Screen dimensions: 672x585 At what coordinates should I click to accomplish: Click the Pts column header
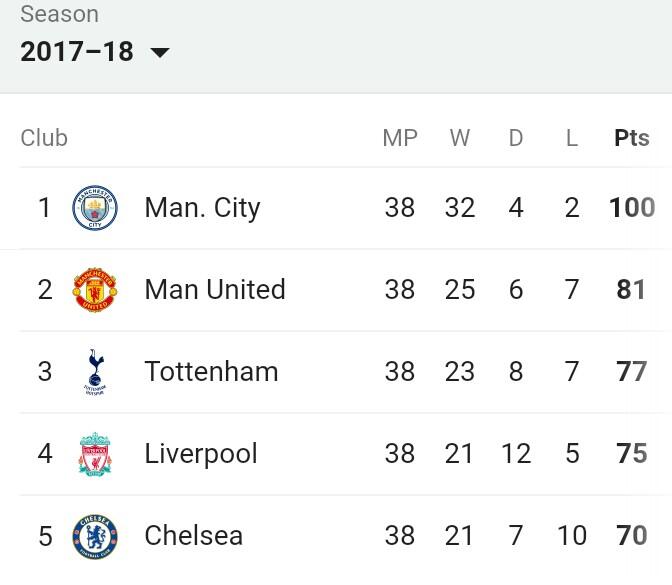632,138
